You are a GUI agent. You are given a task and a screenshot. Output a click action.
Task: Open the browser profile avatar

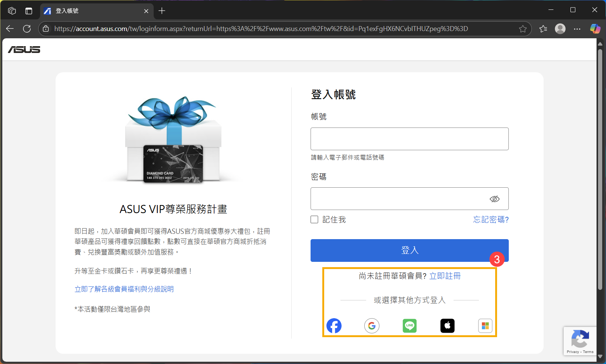coord(560,29)
